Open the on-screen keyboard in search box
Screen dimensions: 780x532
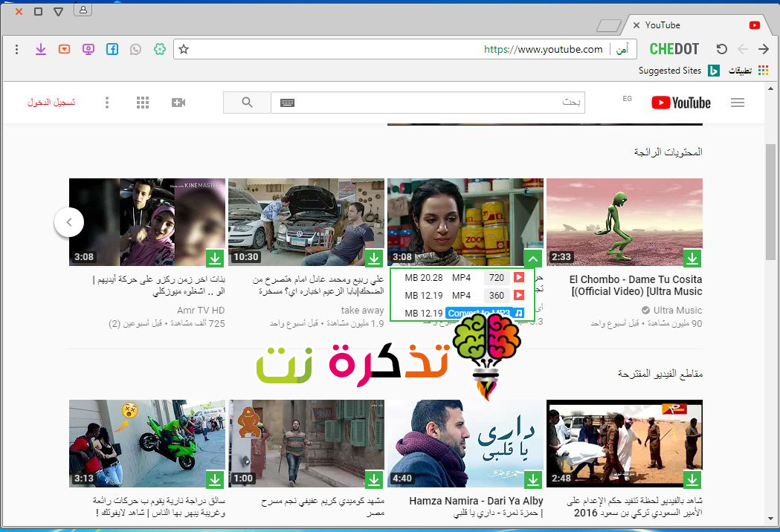288,103
